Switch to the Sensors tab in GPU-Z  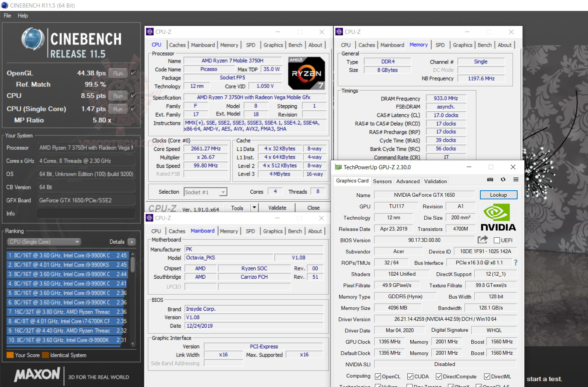pos(382,181)
